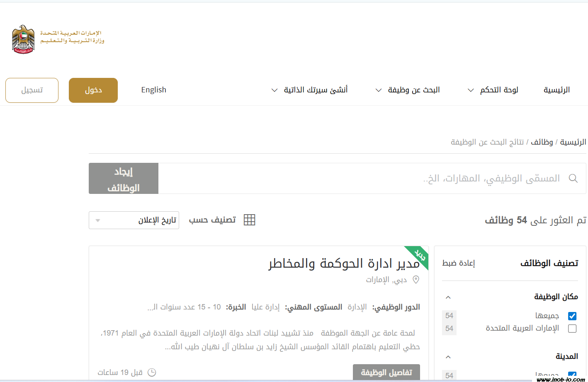This screenshot has width=588, height=382.
Task: Open أنشئ سيرتك الذاتية menu
Action: 310,90
